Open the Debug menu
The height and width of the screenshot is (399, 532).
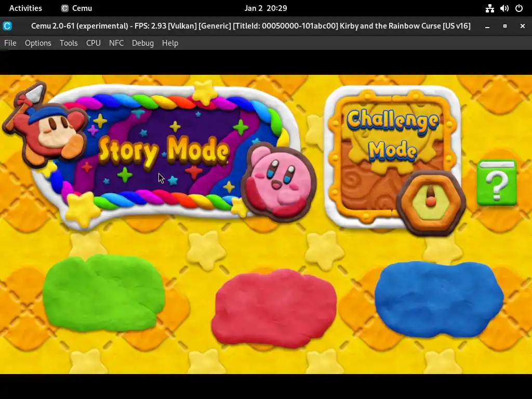[143, 43]
